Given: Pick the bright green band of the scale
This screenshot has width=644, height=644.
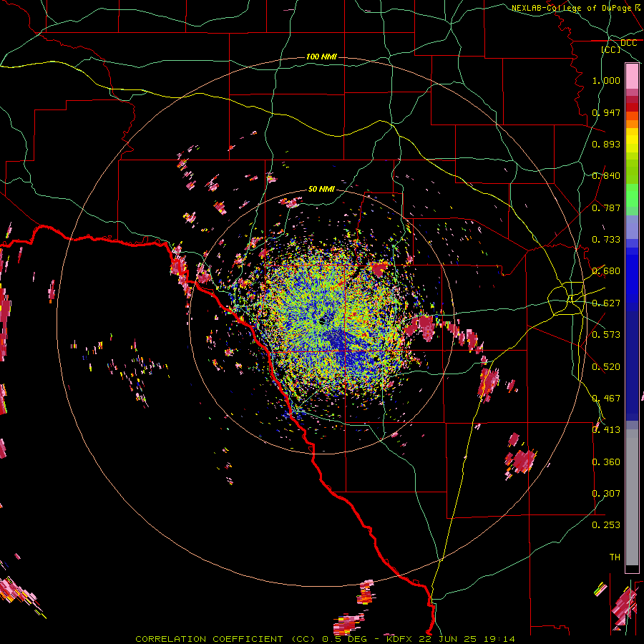Looking at the screenshot, I should (x=632, y=195).
